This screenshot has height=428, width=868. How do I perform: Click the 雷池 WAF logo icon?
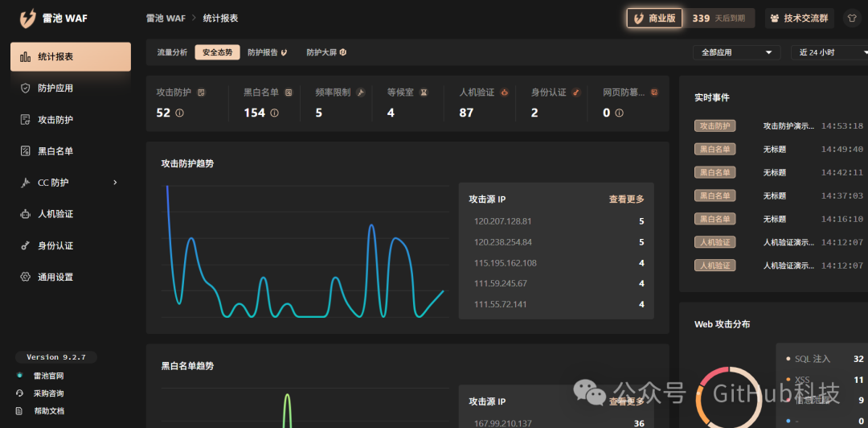(x=27, y=19)
